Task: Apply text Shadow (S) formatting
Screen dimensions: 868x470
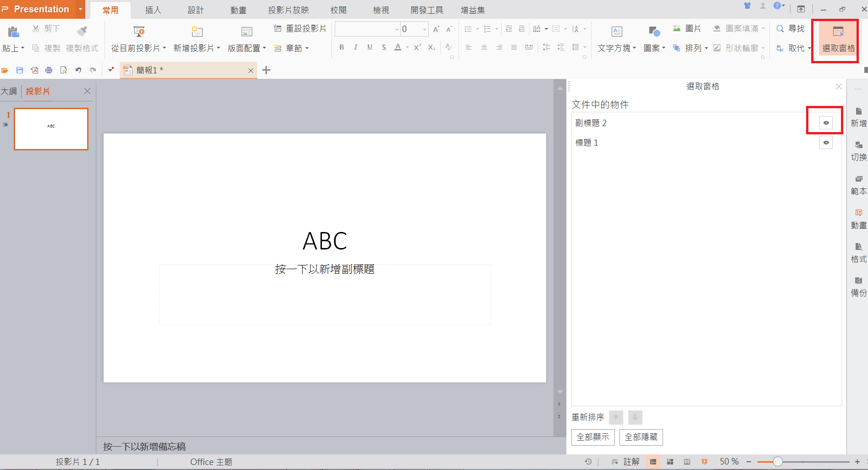Action: pyautogui.click(x=384, y=47)
